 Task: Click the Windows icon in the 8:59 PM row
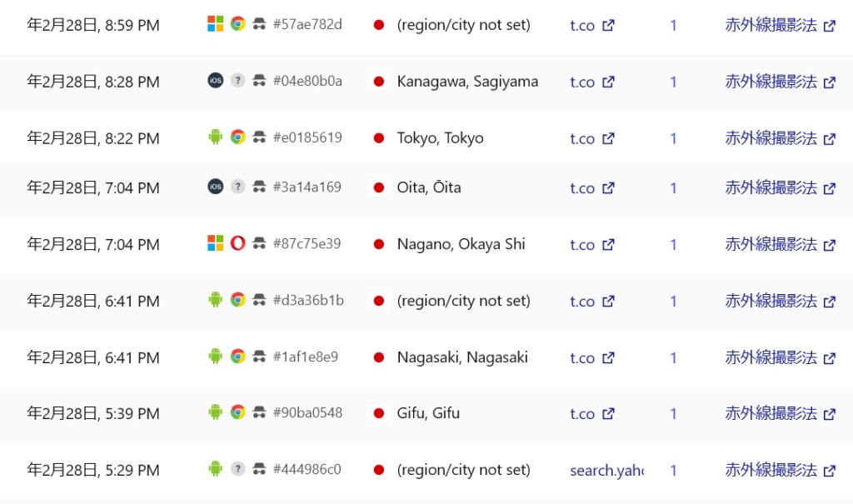click(215, 24)
